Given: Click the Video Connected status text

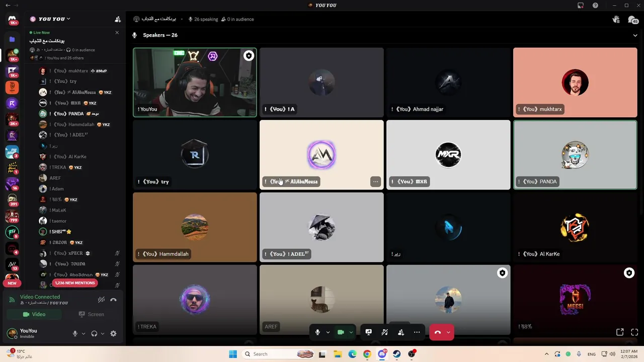Looking at the screenshot, I should click(x=40, y=297).
